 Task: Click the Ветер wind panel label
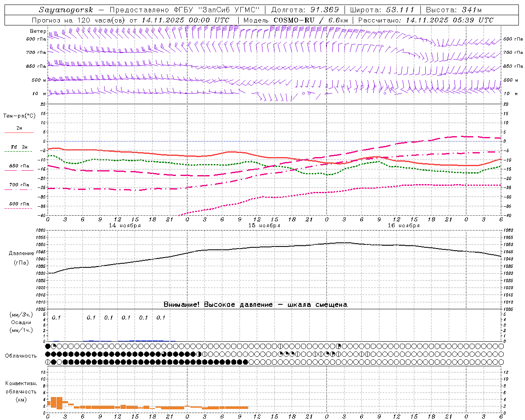point(38,31)
